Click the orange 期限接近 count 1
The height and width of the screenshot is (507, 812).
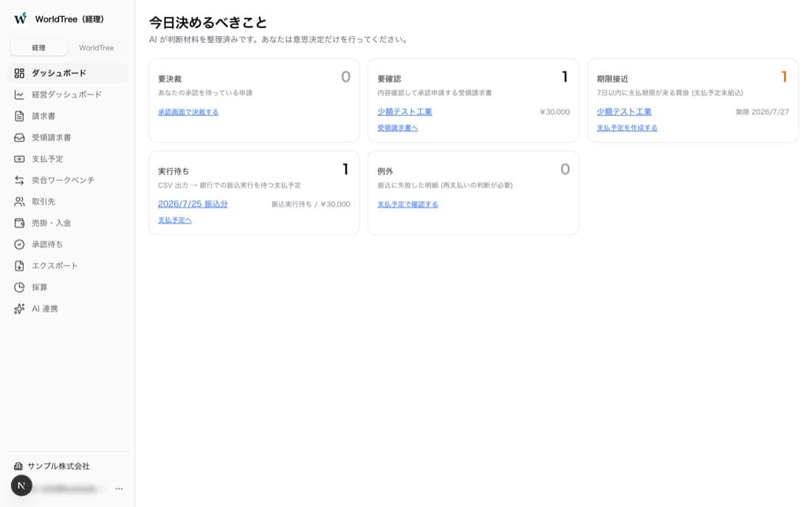[785, 77]
